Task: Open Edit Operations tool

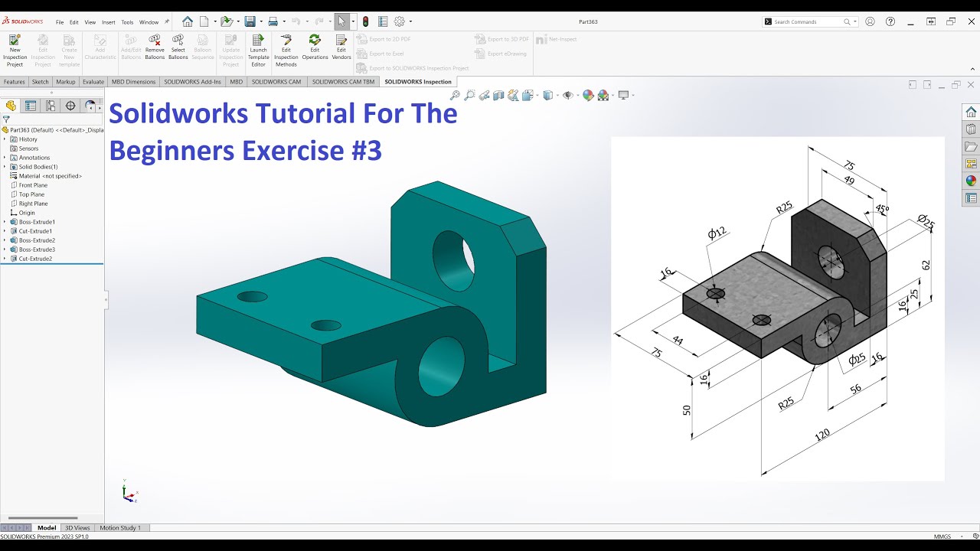Action: pos(315,47)
